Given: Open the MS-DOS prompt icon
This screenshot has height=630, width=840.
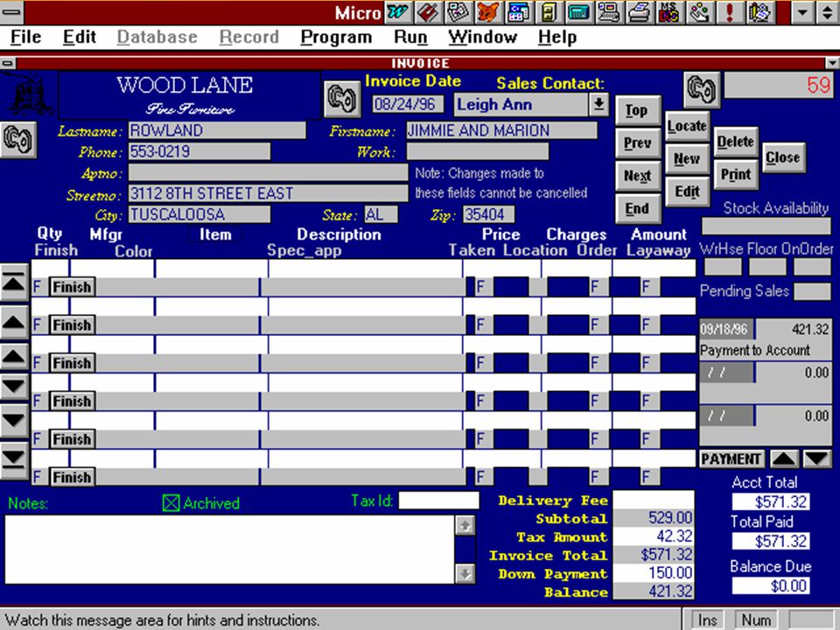Looking at the screenshot, I should point(668,11).
